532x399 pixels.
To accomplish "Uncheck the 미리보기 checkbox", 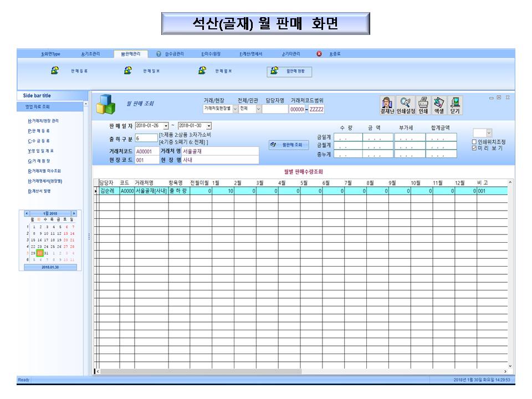I will pos(474,148).
